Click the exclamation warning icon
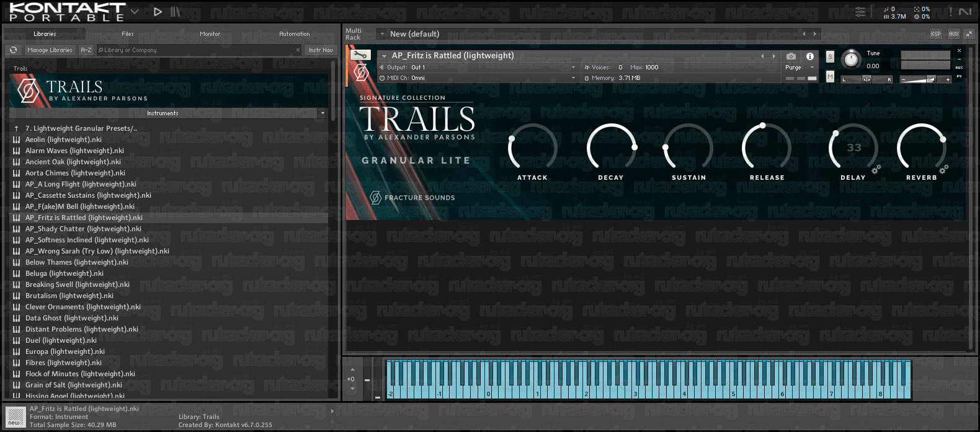 950,11
